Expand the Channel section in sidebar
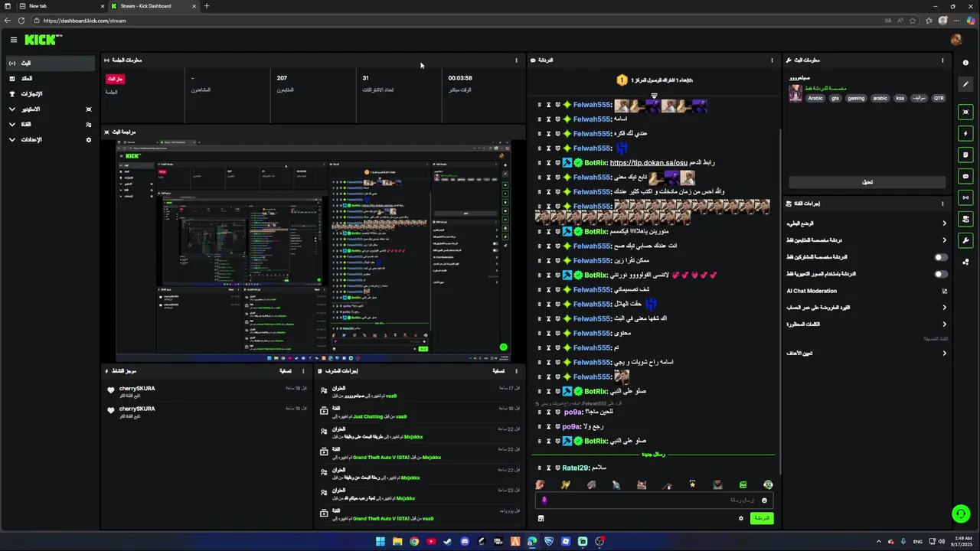 [x=51, y=124]
